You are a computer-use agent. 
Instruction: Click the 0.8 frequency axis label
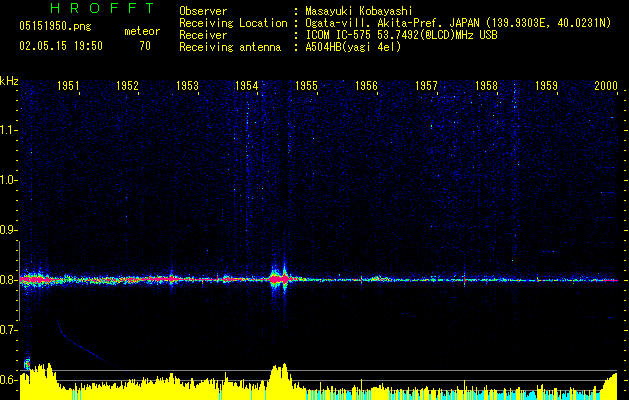pyautogui.click(x=7, y=280)
